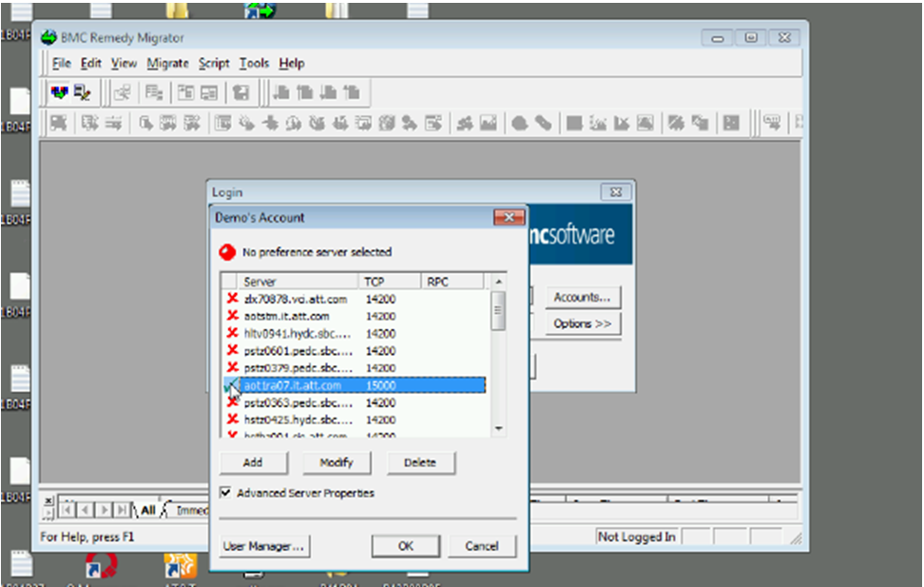The width and height of the screenshot is (924, 587).
Task: Click the Not Logged In status text
Action: click(636, 537)
